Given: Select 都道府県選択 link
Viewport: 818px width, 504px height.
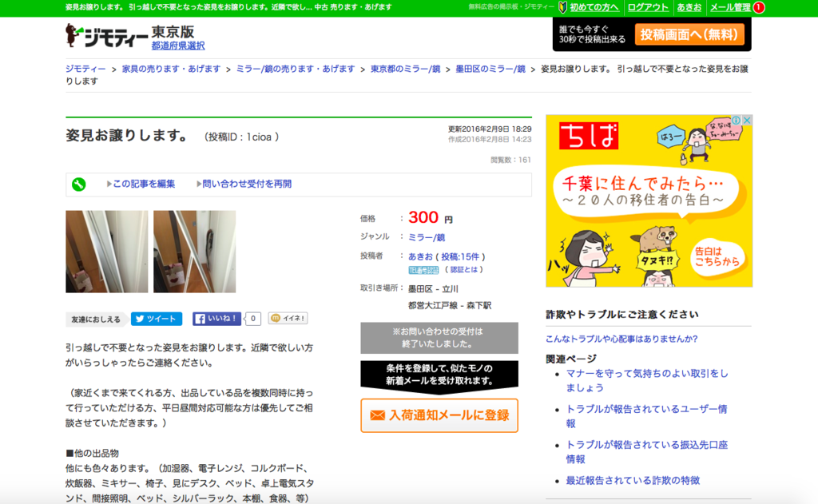Looking at the screenshot, I should pyautogui.click(x=178, y=46).
